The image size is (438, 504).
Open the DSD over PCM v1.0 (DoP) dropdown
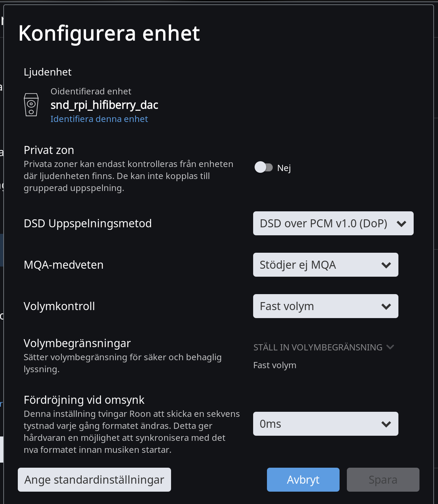pyautogui.click(x=333, y=223)
